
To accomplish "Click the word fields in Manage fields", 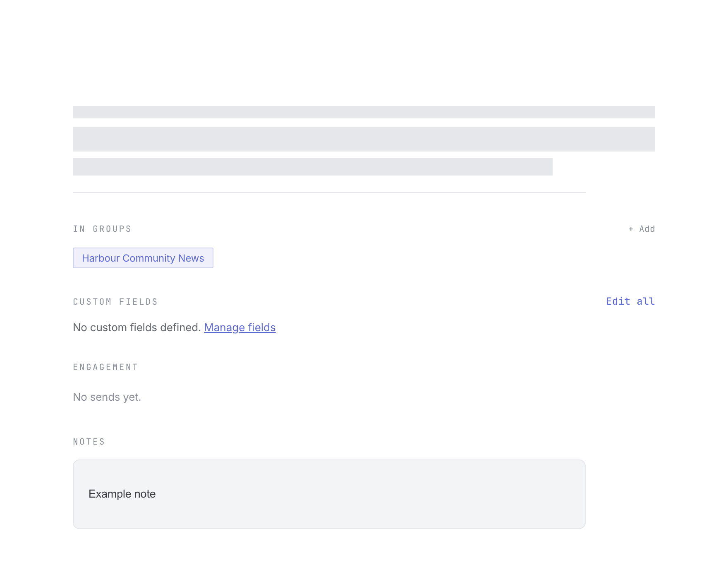I will pos(262,327).
